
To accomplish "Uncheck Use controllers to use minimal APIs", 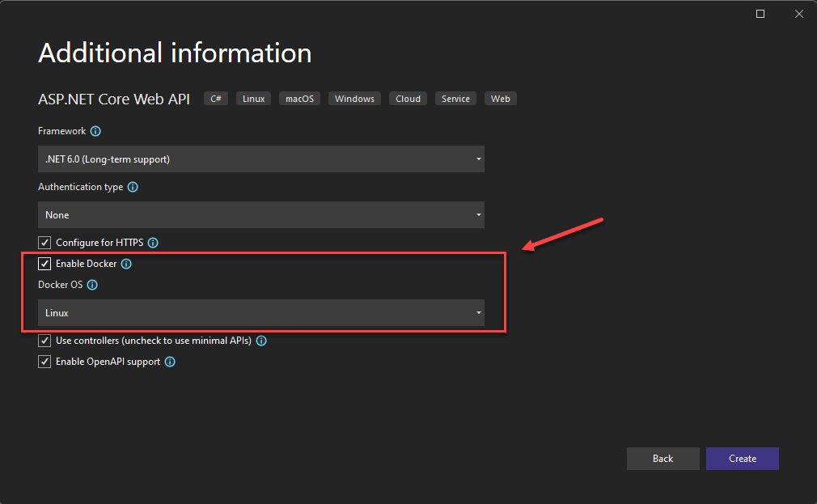I will tap(44, 340).
